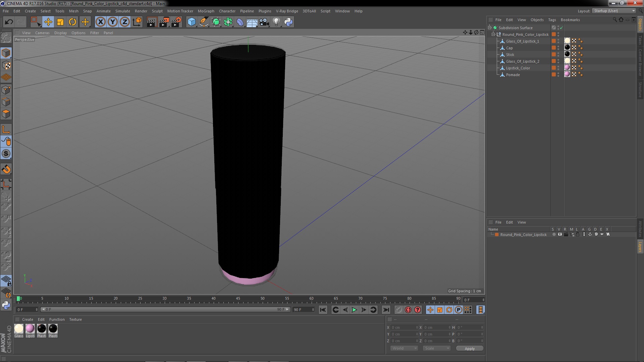Toggle Subdivision Surface enable checkmark
Image resolution: width=644 pixels, height=362 pixels.
point(561,28)
